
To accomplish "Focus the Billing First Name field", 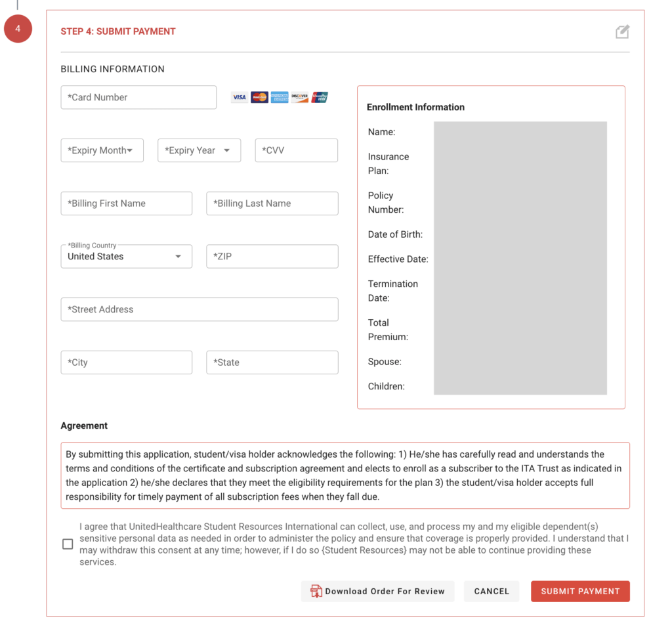I will 127,204.
